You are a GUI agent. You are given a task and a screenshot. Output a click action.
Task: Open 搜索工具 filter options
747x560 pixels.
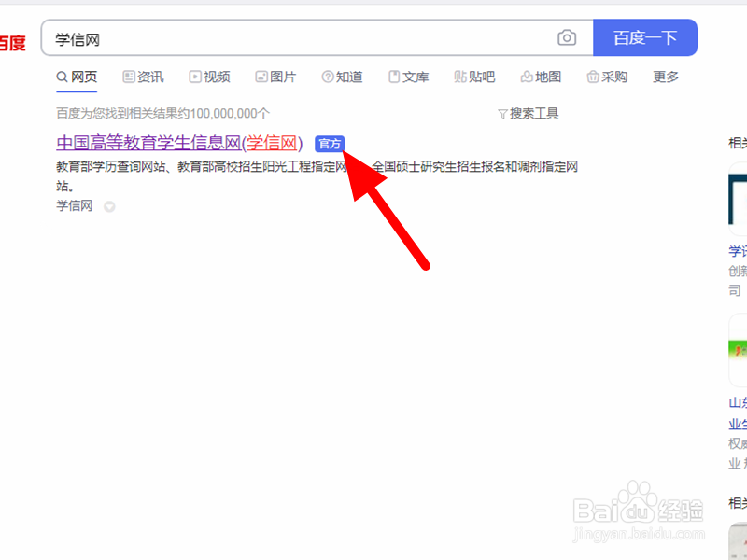point(529,113)
